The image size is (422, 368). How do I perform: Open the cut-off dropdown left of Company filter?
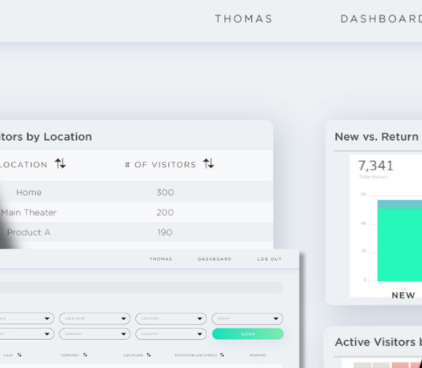[x=27, y=334]
